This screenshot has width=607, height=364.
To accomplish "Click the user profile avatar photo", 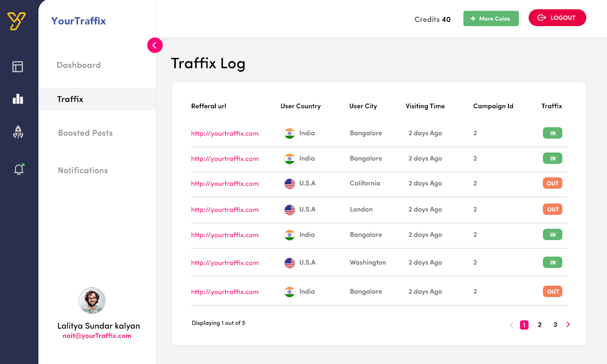I will click(92, 300).
